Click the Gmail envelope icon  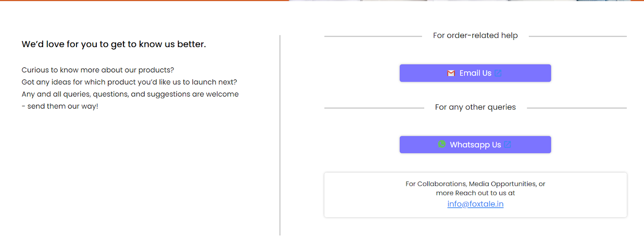[451, 73]
